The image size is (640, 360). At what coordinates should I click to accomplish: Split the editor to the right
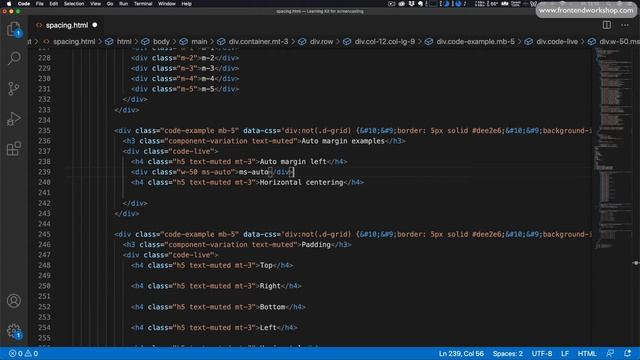(607, 25)
